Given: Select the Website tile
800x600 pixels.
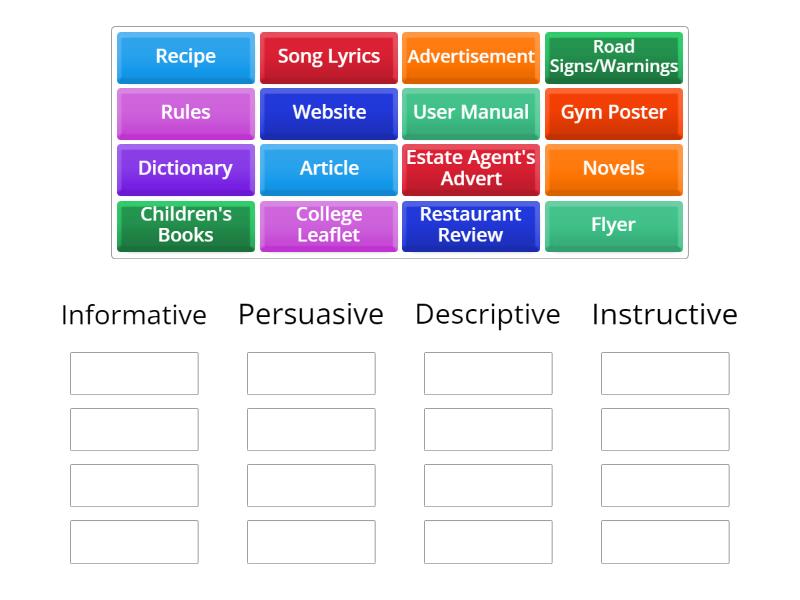Looking at the screenshot, I should pos(328,113).
